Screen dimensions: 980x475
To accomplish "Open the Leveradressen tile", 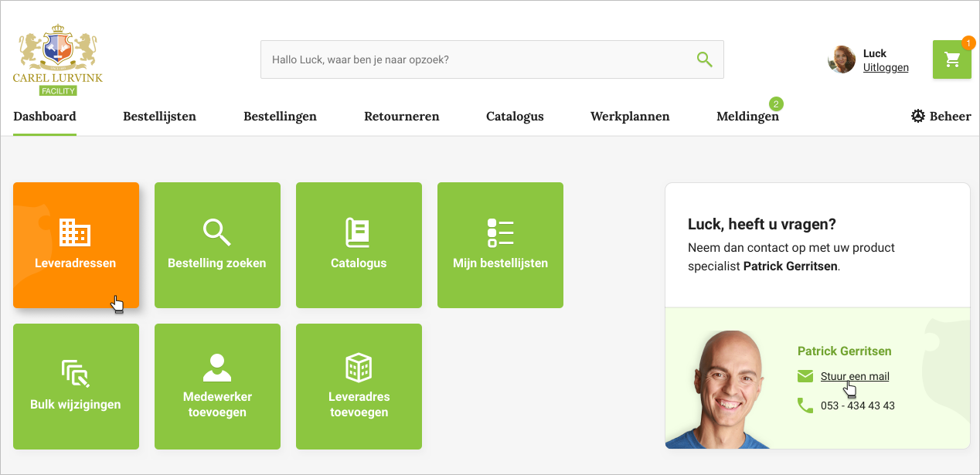I will 76,245.
